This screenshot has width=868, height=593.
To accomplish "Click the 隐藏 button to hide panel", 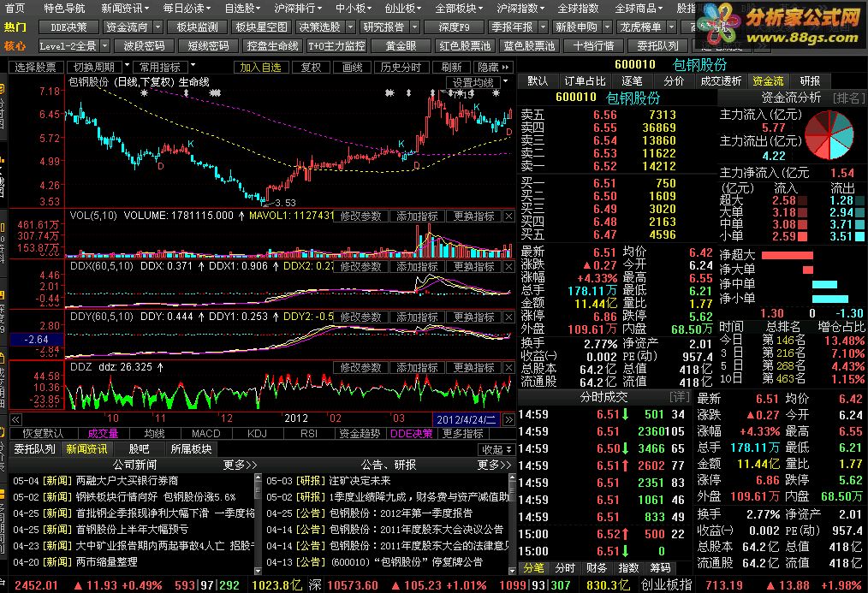I will (494, 67).
